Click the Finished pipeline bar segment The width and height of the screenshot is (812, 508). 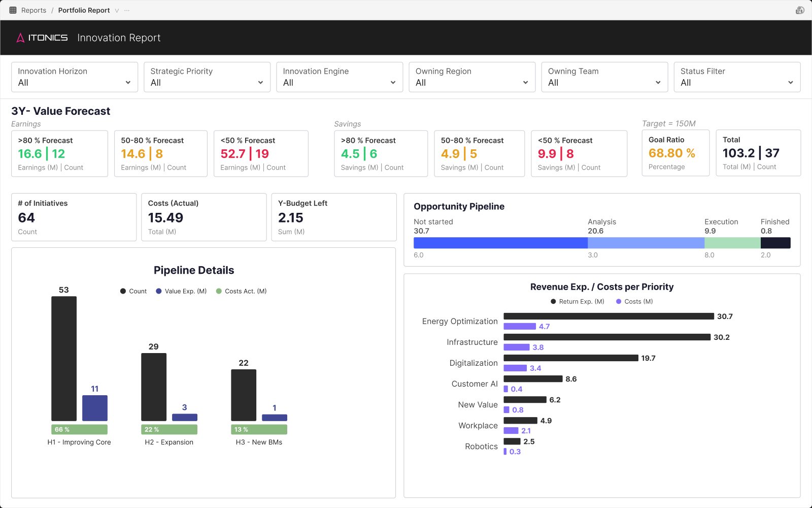pos(775,243)
